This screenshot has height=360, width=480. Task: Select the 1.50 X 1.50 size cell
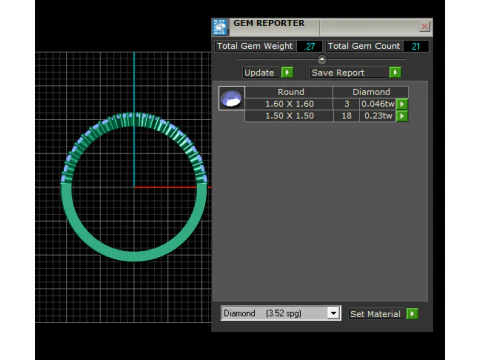(x=289, y=116)
